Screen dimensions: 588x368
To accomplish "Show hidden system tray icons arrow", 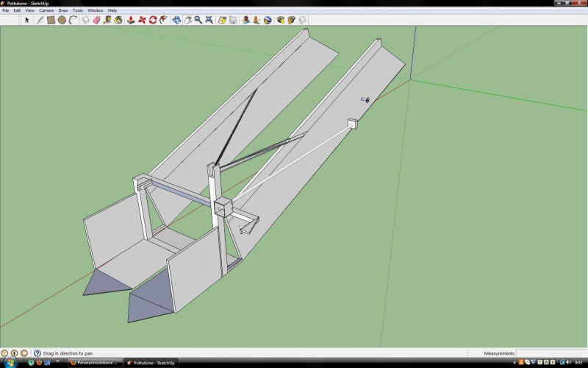I will (x=514, y=363).
